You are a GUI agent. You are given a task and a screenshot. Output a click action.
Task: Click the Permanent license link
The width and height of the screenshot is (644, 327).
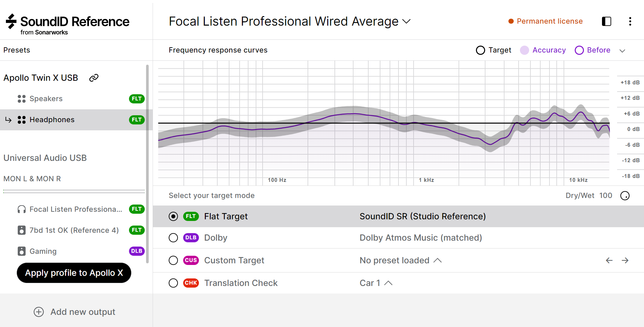coord(550,21)
